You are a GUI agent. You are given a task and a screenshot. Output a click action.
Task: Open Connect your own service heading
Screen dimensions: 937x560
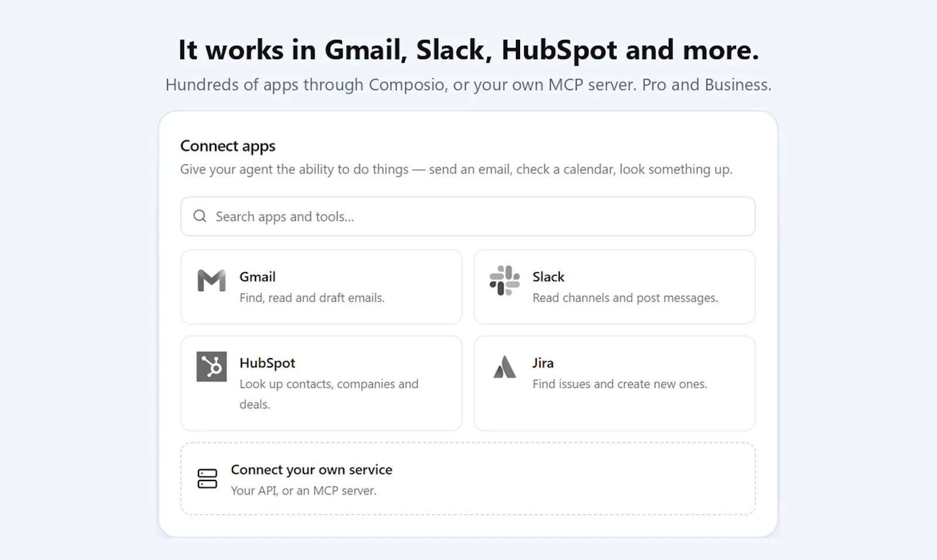click(x=312, y=470)
